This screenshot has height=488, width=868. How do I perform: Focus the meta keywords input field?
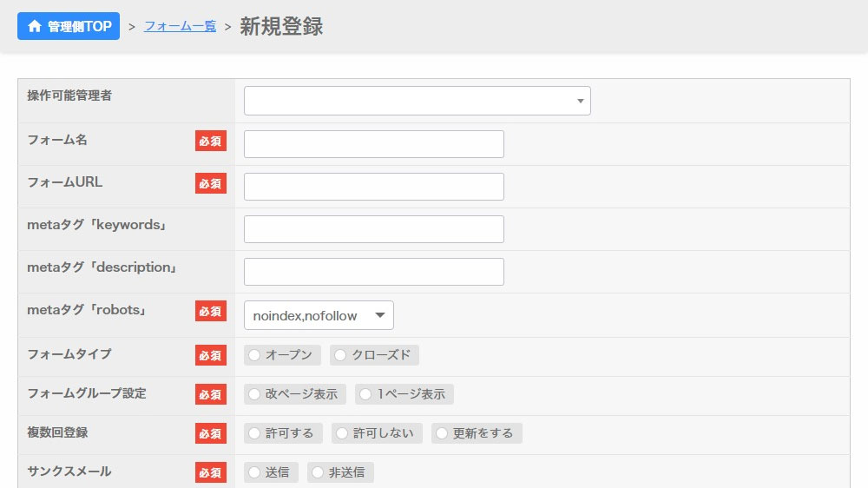373,229
